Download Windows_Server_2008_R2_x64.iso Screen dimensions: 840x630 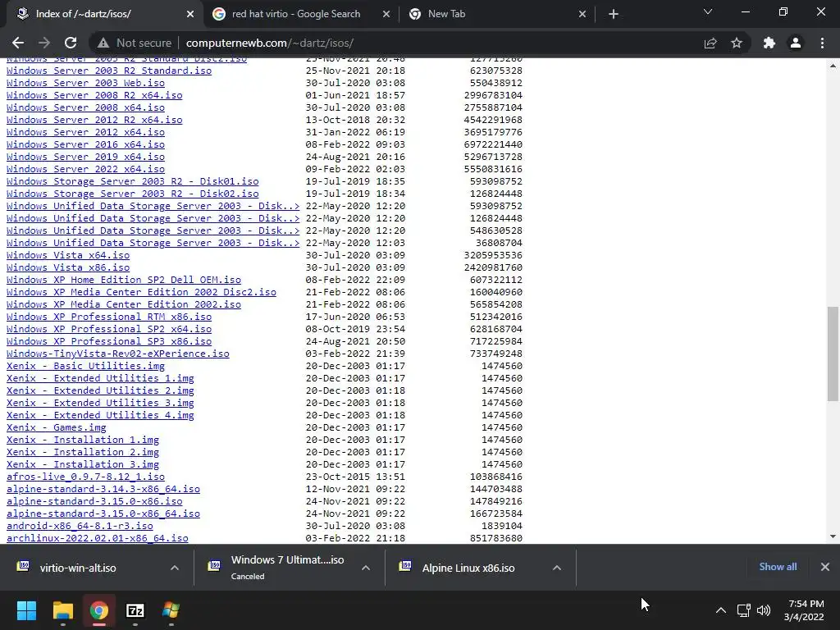pyautogui.click(x=94, y=95)
